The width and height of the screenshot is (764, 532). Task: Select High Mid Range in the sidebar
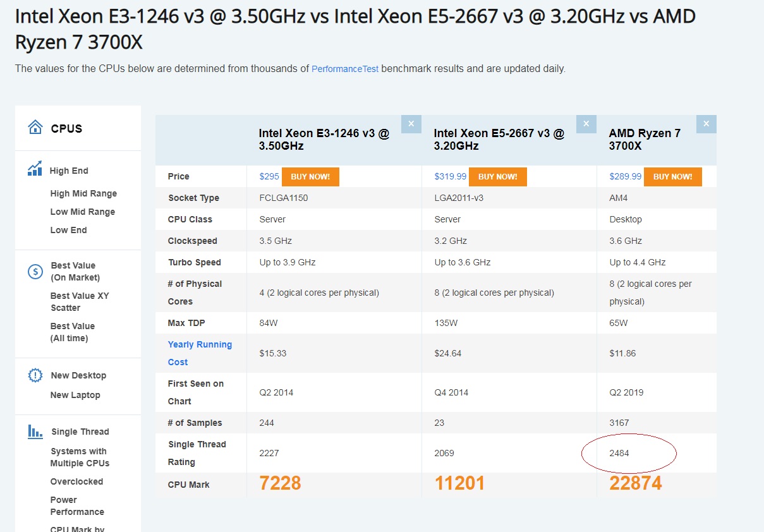[x=83, y=193]
